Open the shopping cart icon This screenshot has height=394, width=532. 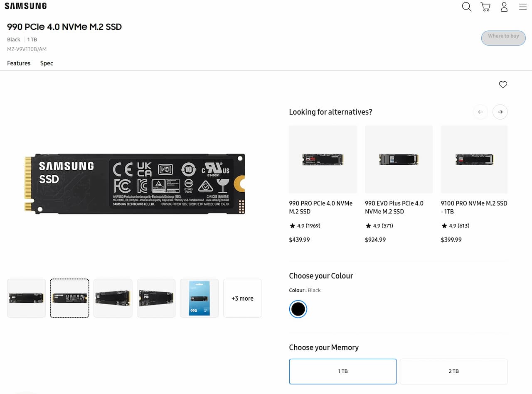click(x=485, y=7)
